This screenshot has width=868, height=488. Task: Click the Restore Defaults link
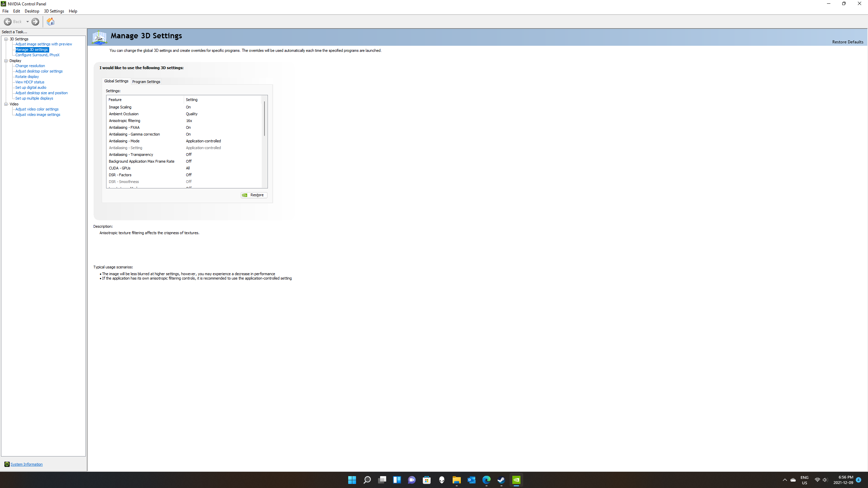coord(848,42)
